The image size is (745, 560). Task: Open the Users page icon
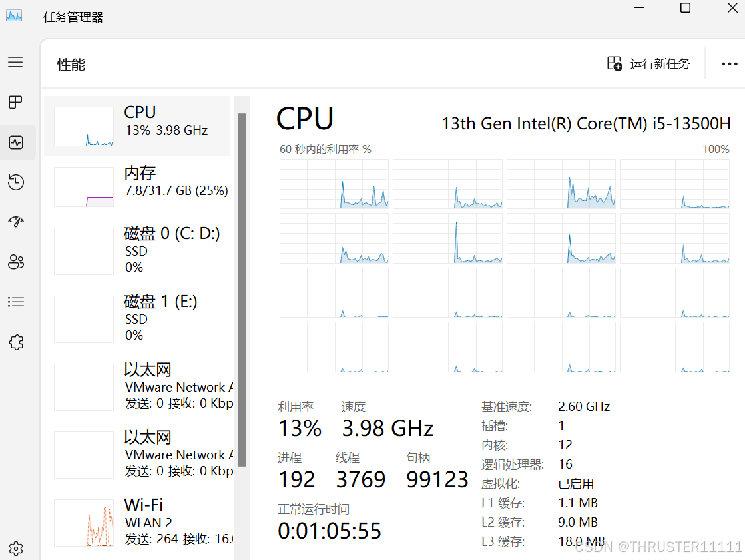point(16,262)
